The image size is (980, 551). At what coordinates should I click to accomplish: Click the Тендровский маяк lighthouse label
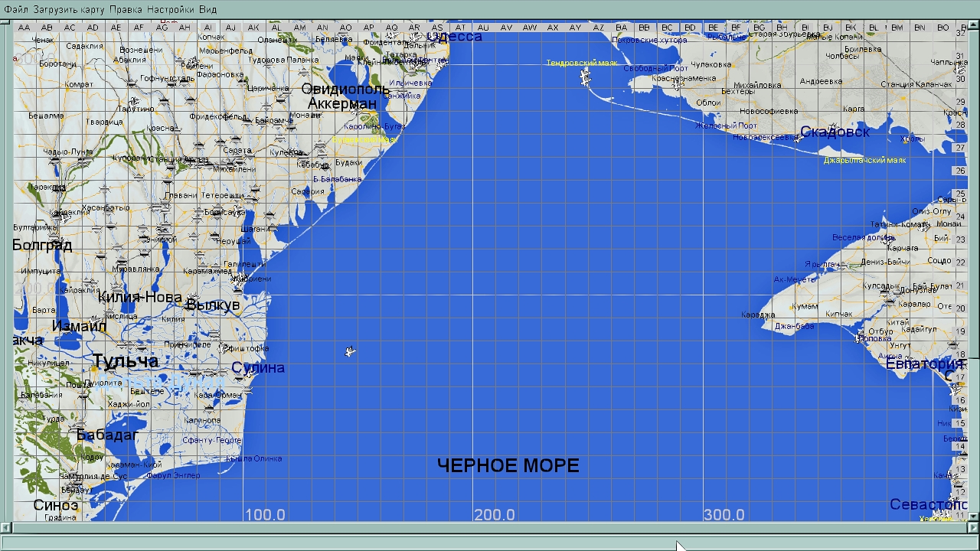click(582, 63)
